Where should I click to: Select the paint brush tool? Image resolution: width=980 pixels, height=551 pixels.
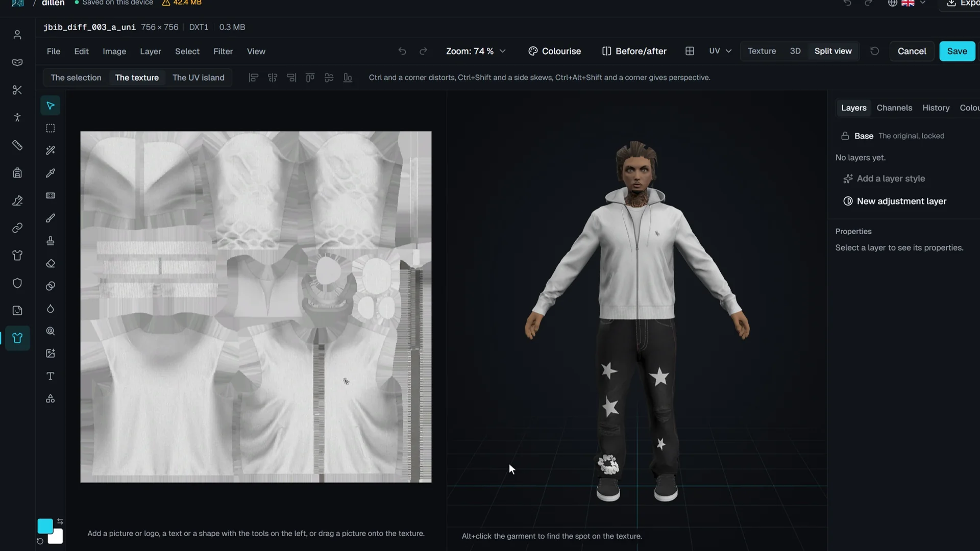tap(51, 218)
